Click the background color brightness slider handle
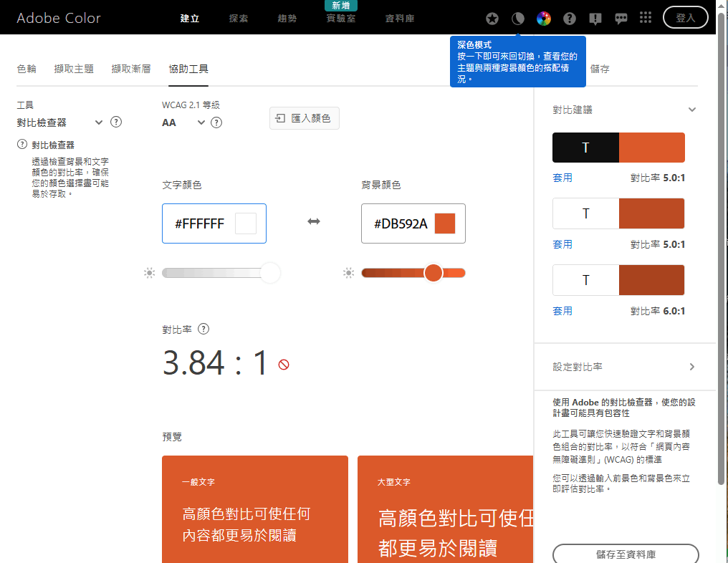The height and width of the screenshot is (563, 728). 433,273
